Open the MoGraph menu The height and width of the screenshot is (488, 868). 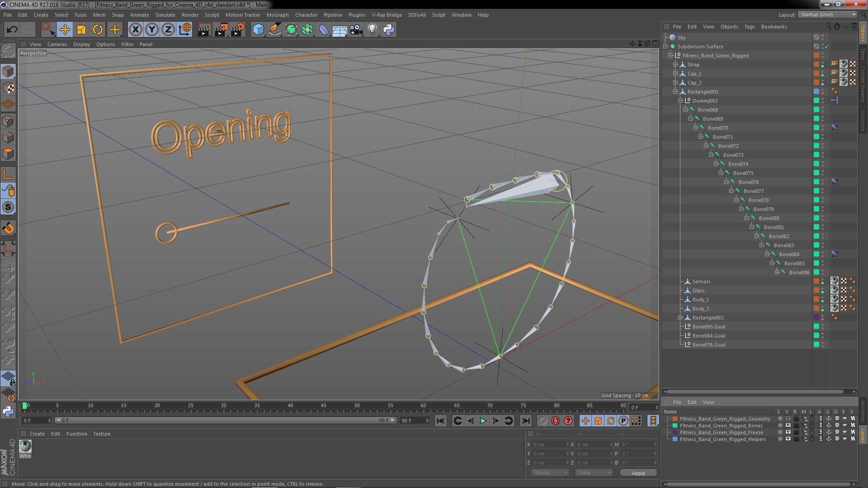[278, 15]
